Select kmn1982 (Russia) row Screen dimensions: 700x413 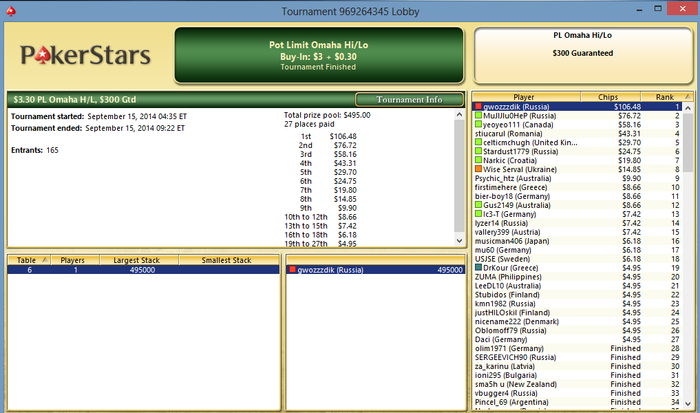click(x=577, y=303)
